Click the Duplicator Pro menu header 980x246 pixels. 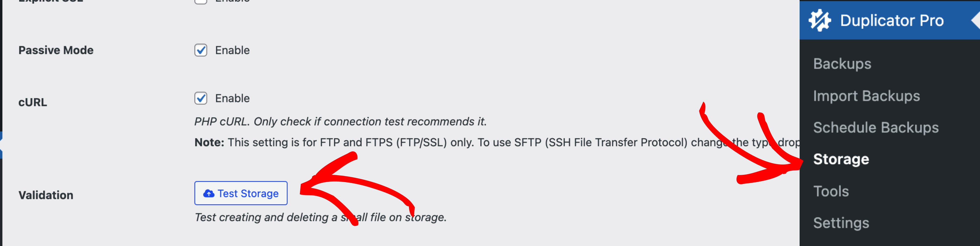click(890, 20)
